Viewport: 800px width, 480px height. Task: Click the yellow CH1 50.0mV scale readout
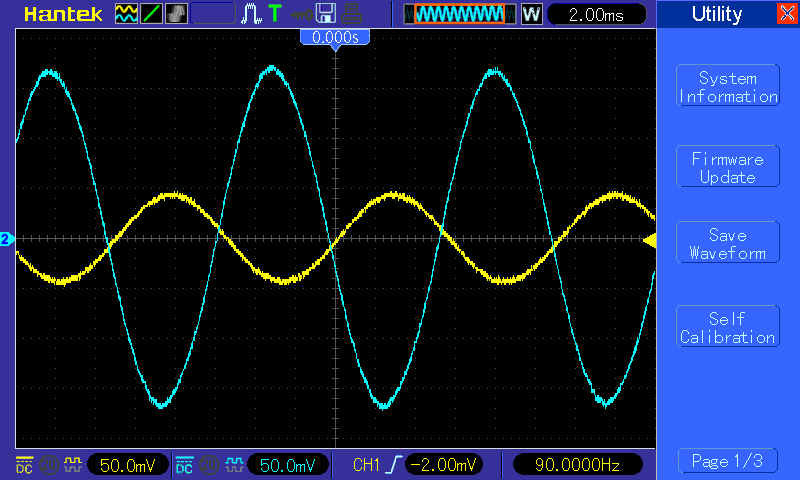[128, 465]
